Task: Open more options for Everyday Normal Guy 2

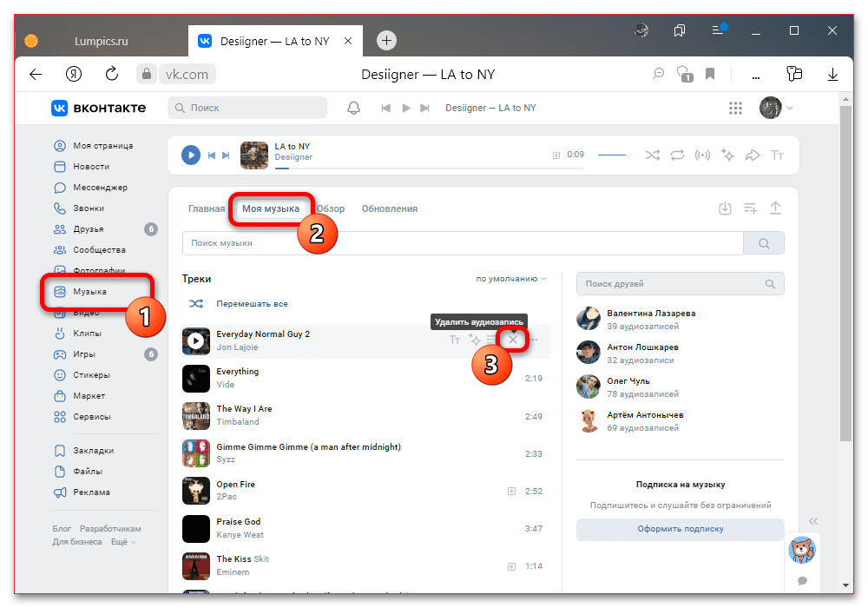Action: [x=533, y=340]
